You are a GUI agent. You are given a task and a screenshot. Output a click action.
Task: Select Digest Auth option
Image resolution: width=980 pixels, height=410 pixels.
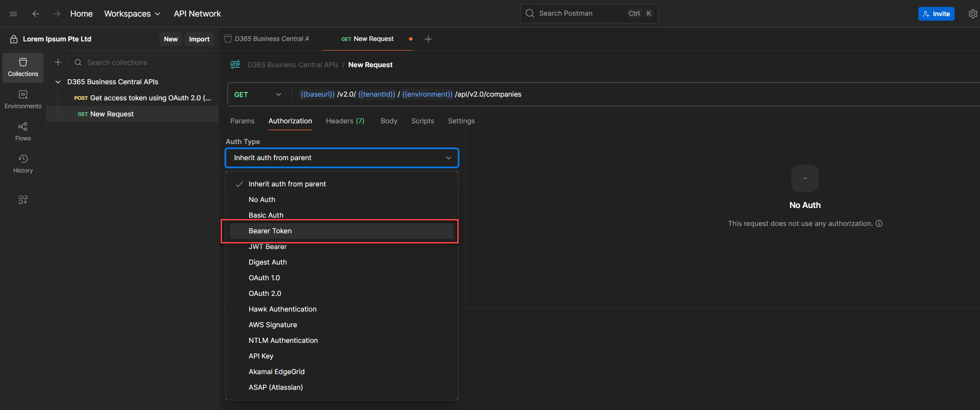click(342, 262)
